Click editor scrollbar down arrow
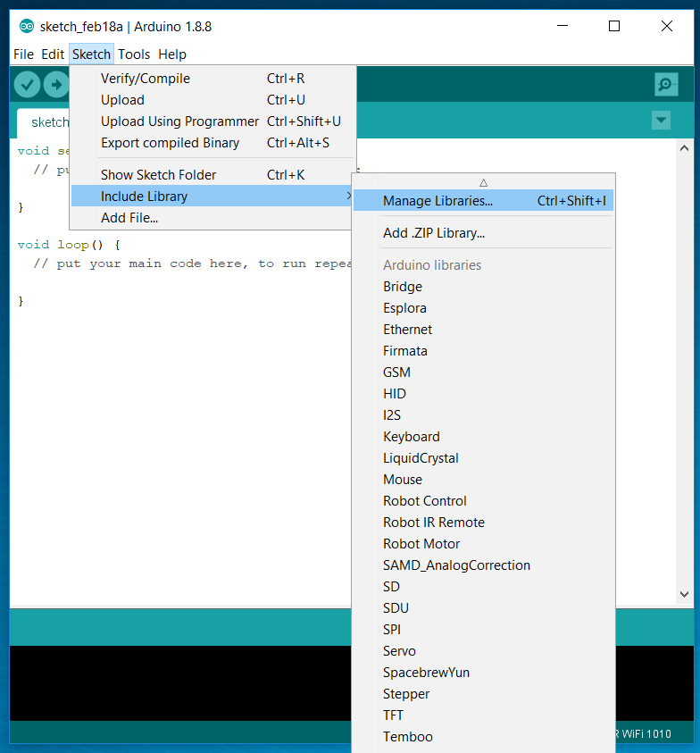The image size is (700, 753). [x=684, y=593]
